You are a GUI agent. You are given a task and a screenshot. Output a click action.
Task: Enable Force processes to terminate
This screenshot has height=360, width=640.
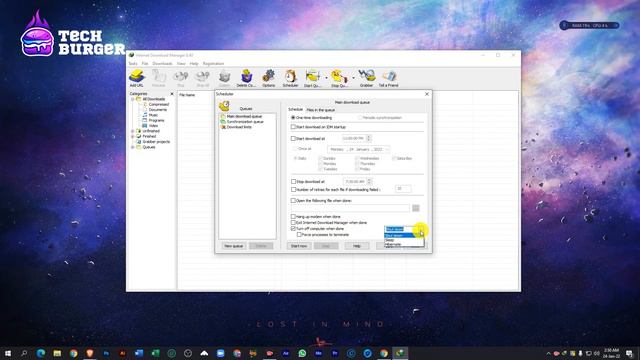tap(299, 235)
